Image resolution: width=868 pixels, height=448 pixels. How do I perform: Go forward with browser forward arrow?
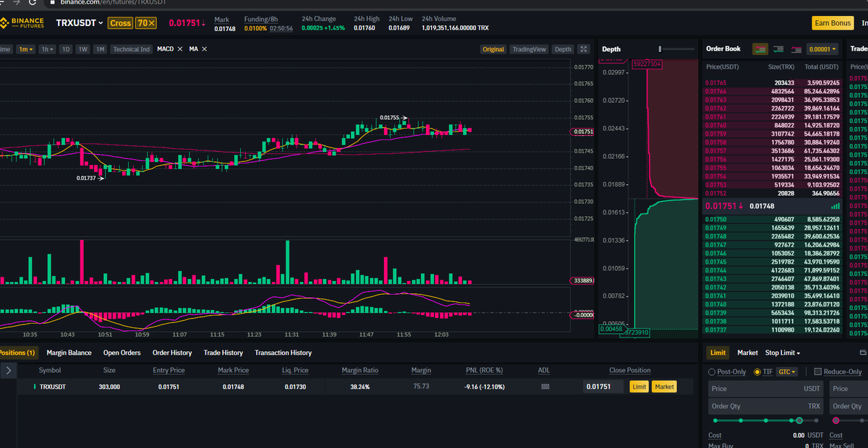(x=16, y=2)
